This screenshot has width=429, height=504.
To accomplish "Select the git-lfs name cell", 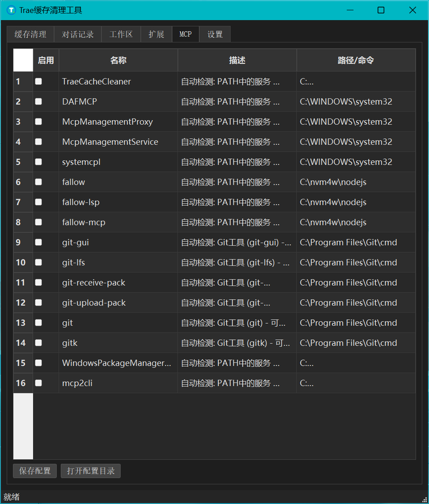I will (x=119, y=262).
